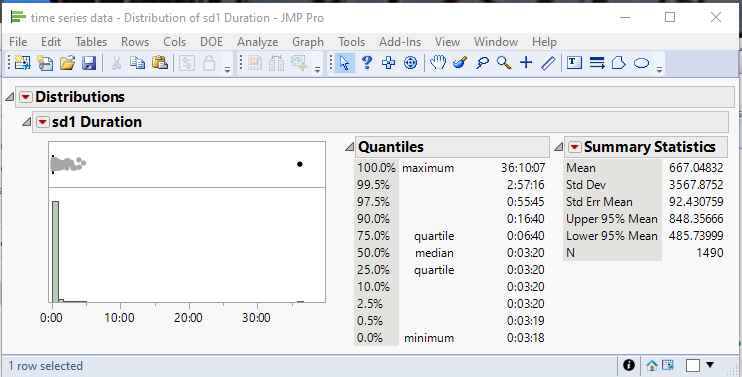The width and height of the screenshot is (742, 377).
Task: Select the Line drawing tool
Action: (x=548, y=63)
